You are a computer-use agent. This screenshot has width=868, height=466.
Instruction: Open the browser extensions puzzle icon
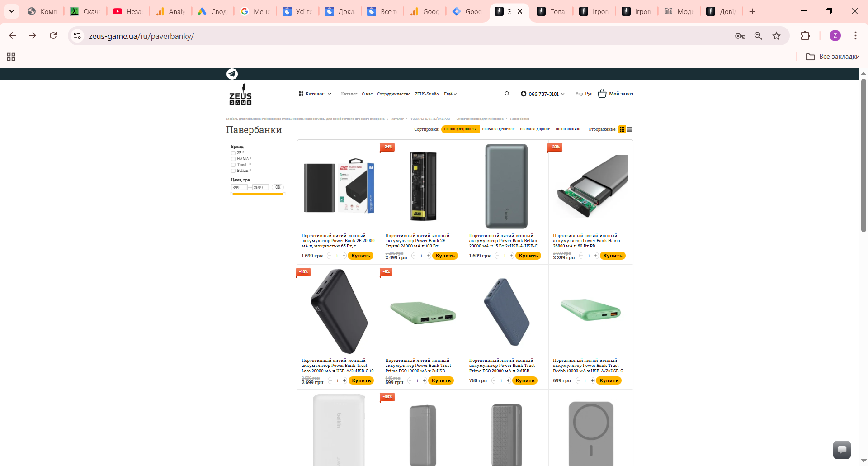[x=805, y=36]
